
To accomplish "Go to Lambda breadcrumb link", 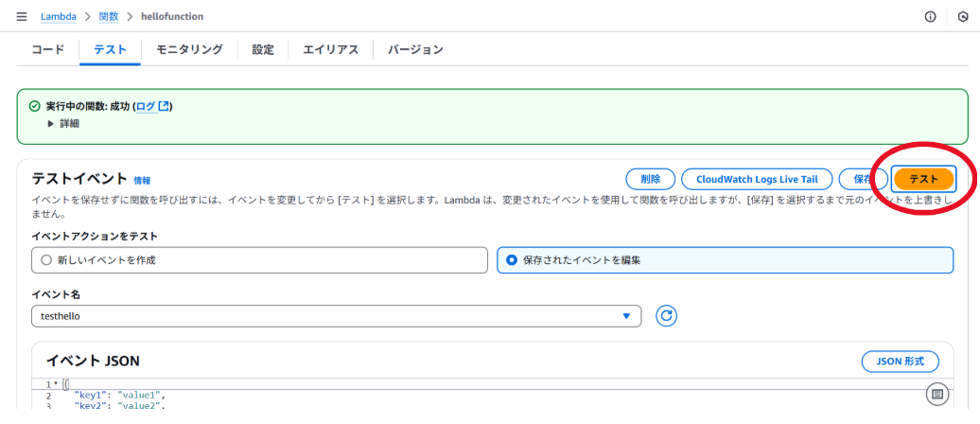I will coord(58,17).
